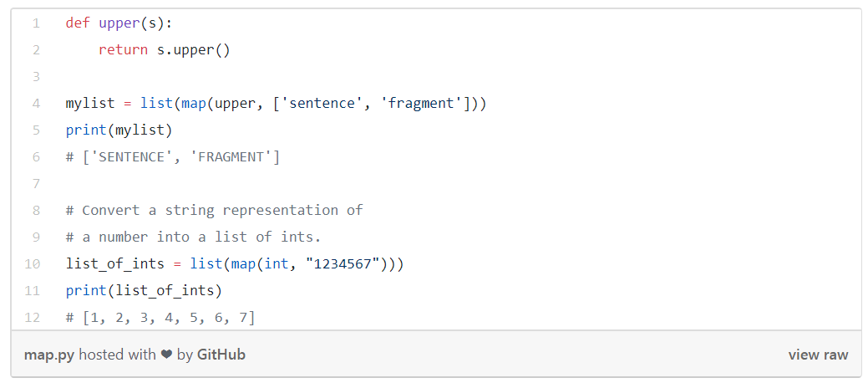The height and width of the screenshot is (383, 868).
Task: Select line number 12
Action: [x=33, y=317]
